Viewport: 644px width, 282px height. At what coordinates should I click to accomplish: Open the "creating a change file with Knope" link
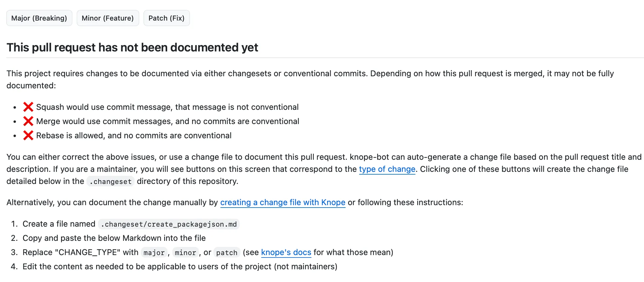283,202
